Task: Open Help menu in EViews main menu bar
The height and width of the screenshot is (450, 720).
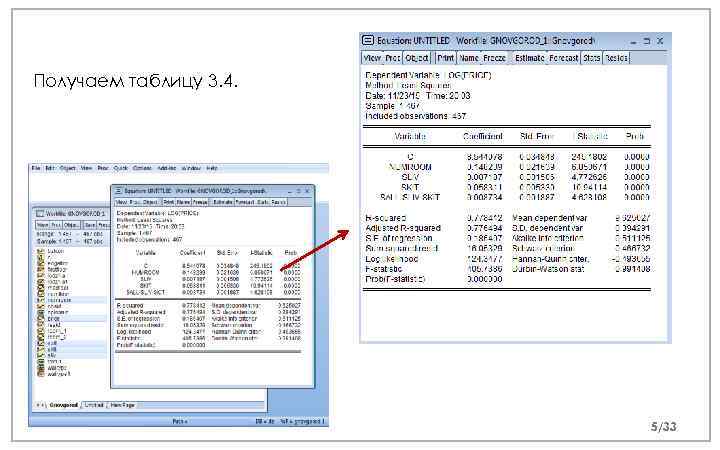Action: 211,168
